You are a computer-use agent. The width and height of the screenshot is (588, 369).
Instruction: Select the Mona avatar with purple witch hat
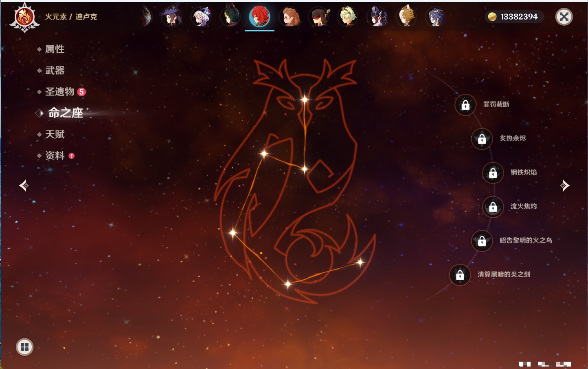pyautogui.click(x=171, y=17)
